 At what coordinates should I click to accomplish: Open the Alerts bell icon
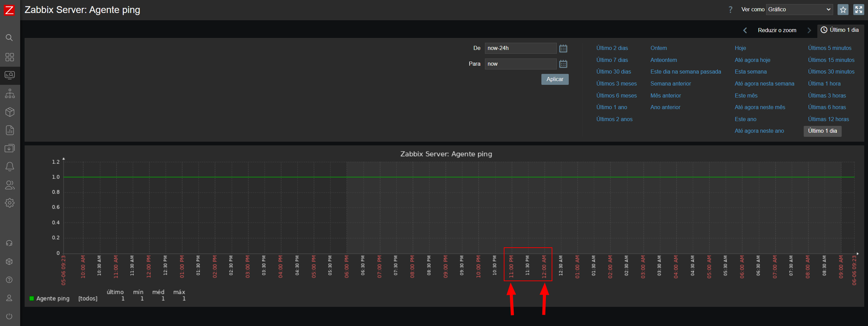(10, 167)
